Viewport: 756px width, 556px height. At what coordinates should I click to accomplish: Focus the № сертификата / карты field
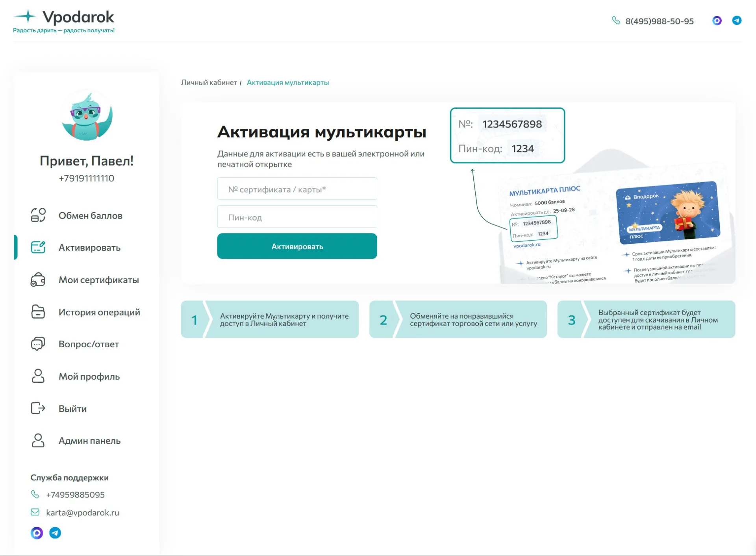coord(297,189)
